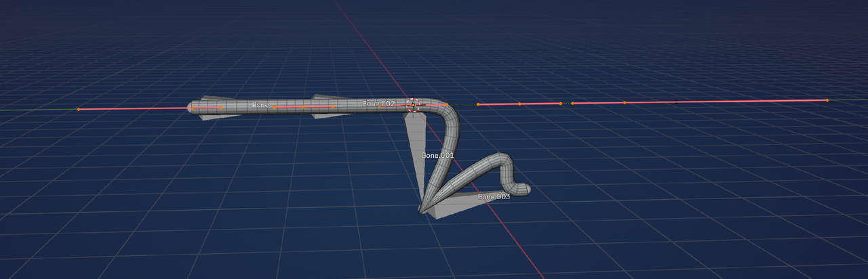
Task: Select the "Bone.002" label
Action: pos(378,104)
